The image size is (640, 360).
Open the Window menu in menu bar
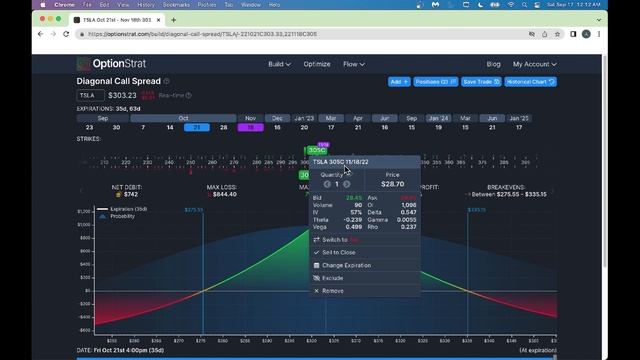(251, 5)
